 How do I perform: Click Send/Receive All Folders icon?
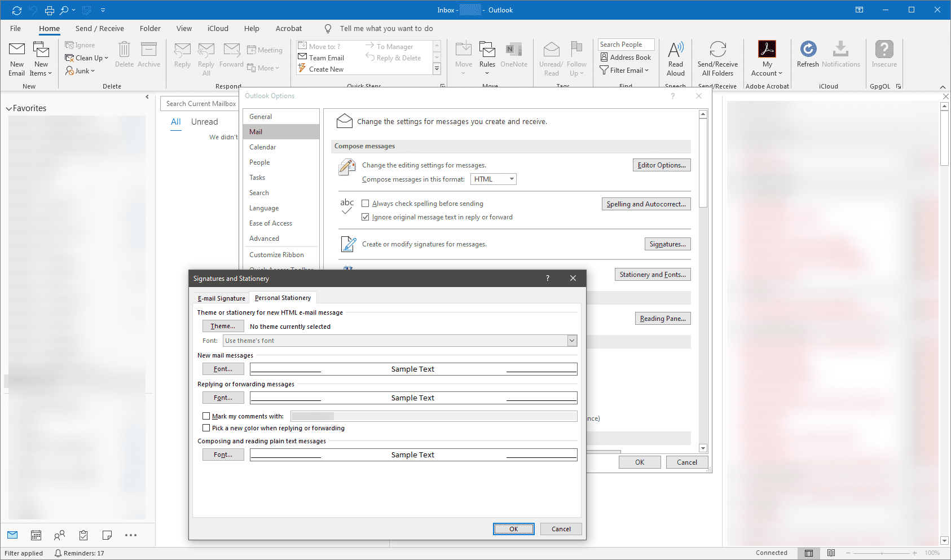pos(717,59)
